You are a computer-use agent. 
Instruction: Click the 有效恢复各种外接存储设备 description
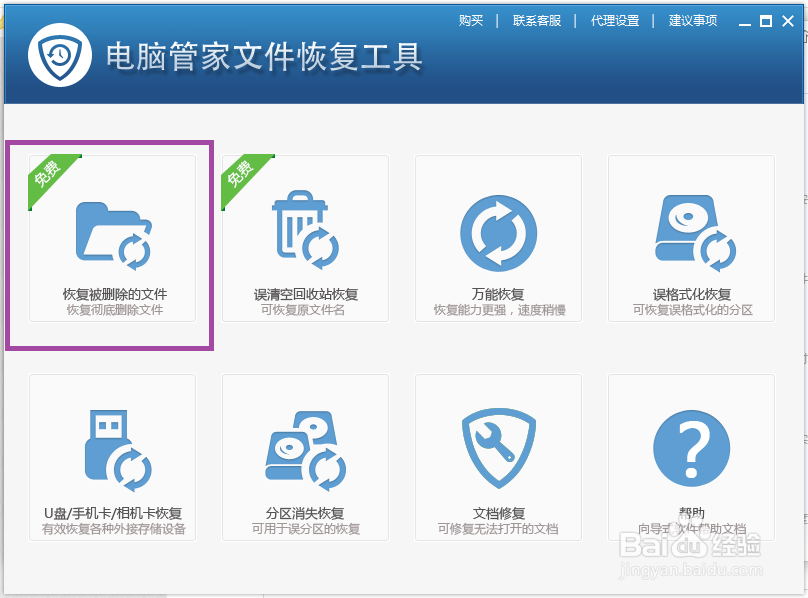click(113, 529)
